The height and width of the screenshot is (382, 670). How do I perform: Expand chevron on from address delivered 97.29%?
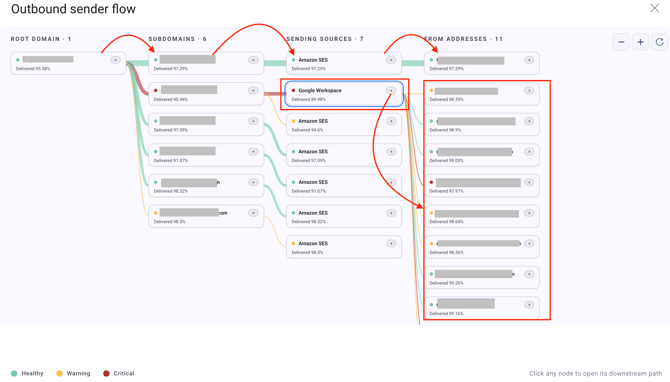(529, 60)
